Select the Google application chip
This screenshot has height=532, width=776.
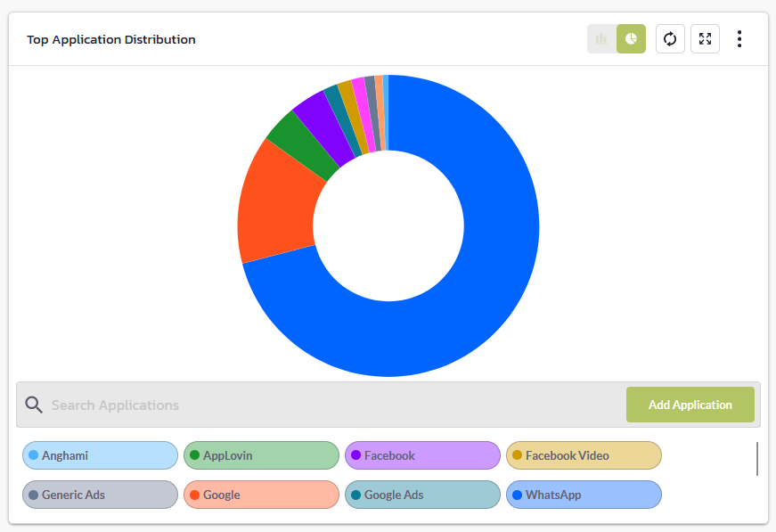click(x=261, y=495)
